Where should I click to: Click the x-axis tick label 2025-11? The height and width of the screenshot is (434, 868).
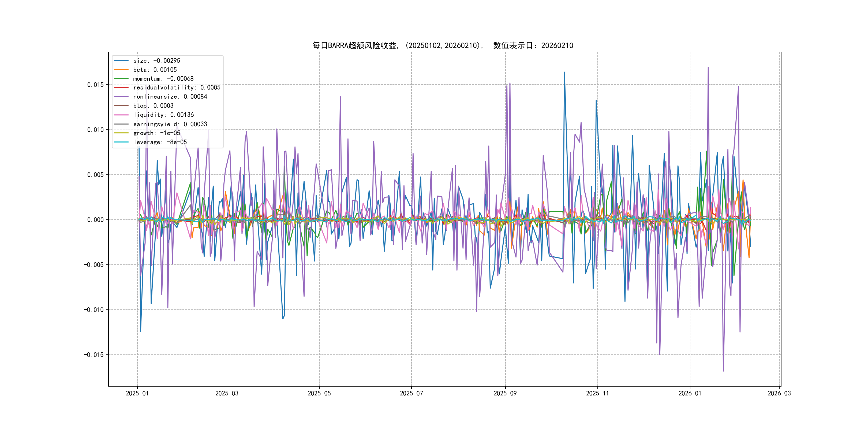[x=597, y=393]
